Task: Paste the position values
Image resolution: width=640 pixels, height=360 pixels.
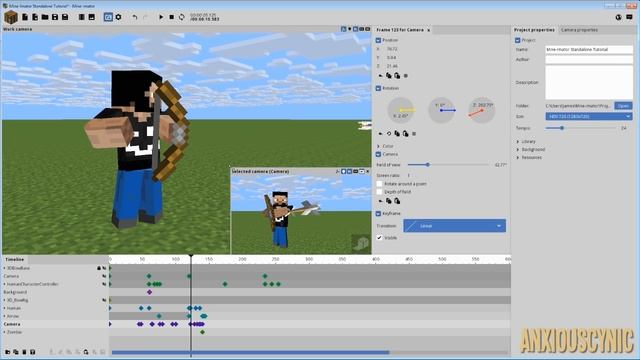Action: click(397, 76)
